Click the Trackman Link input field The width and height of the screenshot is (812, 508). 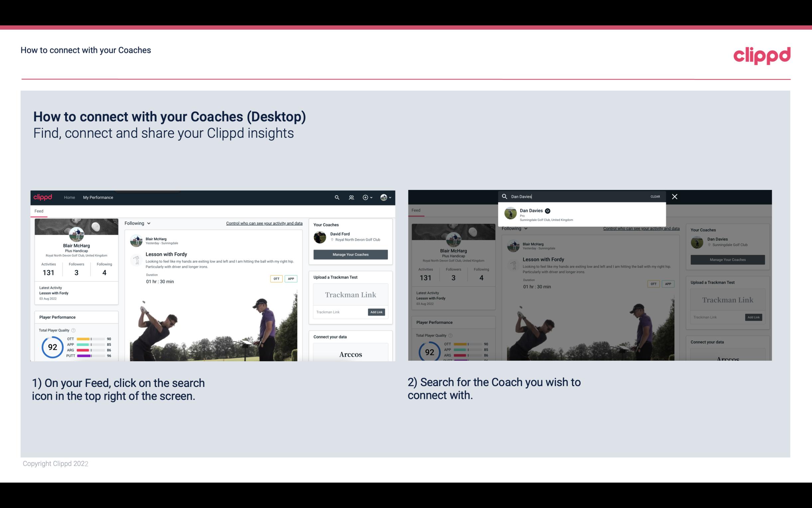tap(338, 312)
